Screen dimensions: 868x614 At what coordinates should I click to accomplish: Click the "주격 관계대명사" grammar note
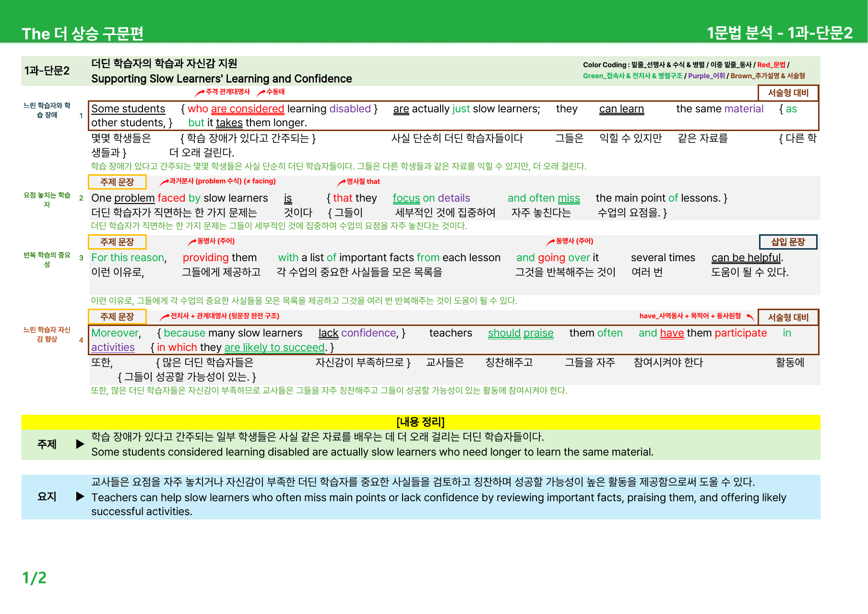tap(228, 92)
